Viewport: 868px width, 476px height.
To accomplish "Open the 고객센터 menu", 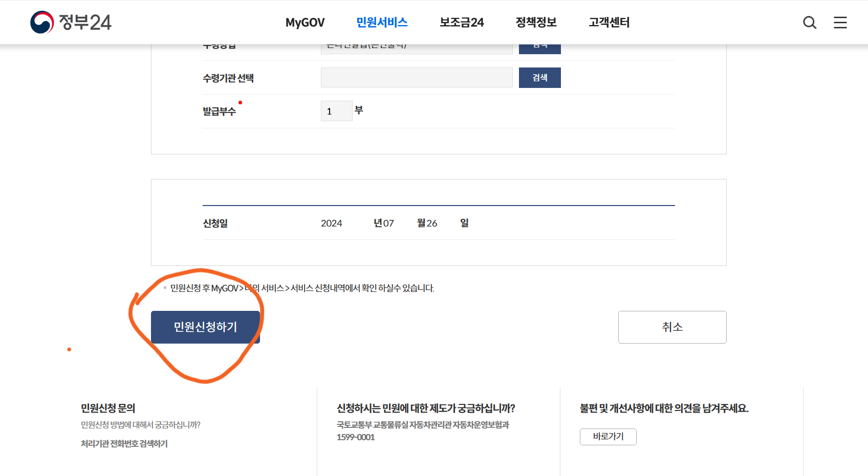I will [609, 22].
